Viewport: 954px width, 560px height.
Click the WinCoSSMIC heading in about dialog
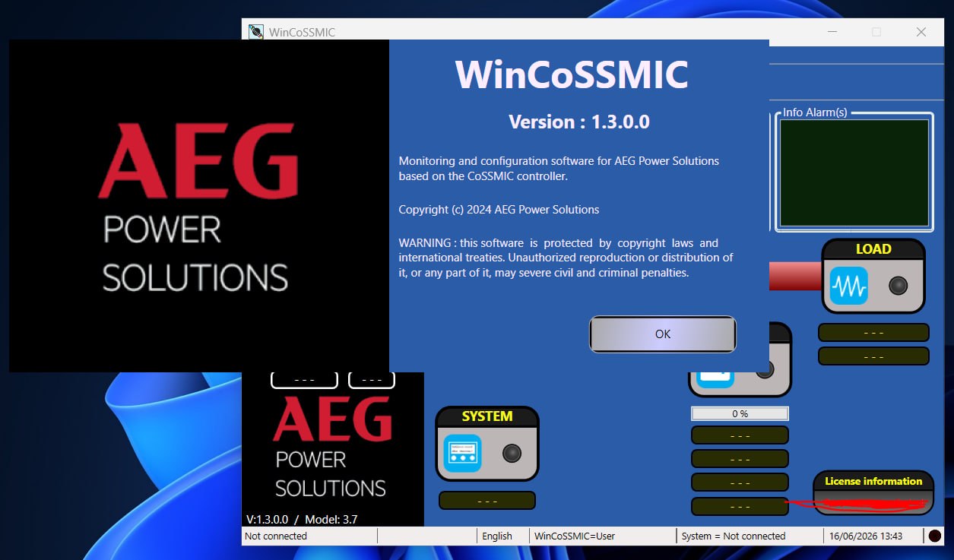pyautogui.click(x=572, y=74)
